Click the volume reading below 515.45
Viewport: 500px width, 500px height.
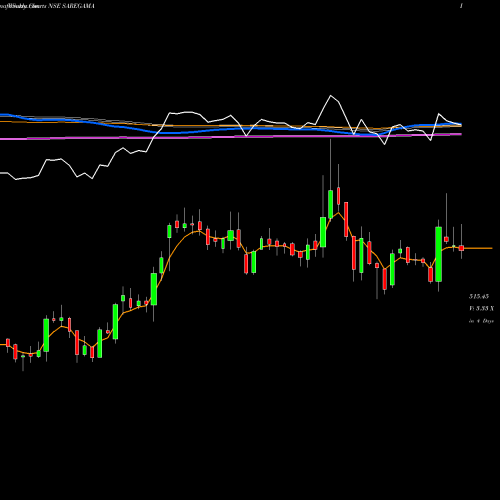(481, 308)
